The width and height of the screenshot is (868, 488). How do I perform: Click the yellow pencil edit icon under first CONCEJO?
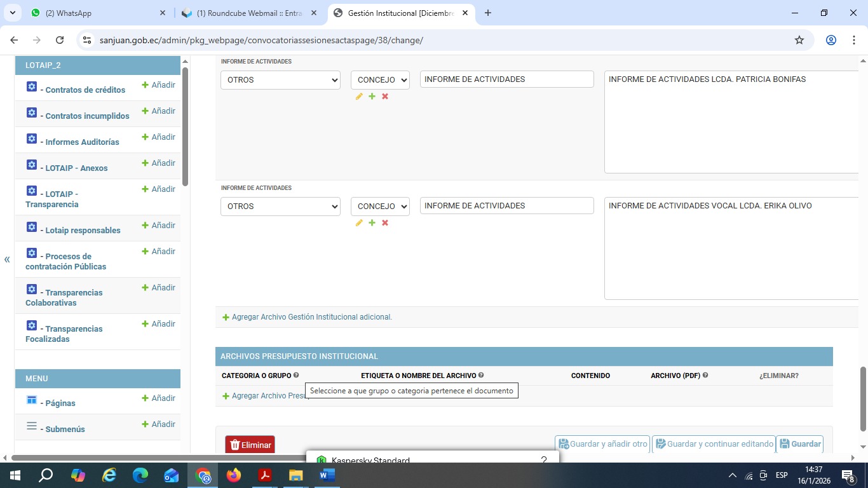click(359, 97)
